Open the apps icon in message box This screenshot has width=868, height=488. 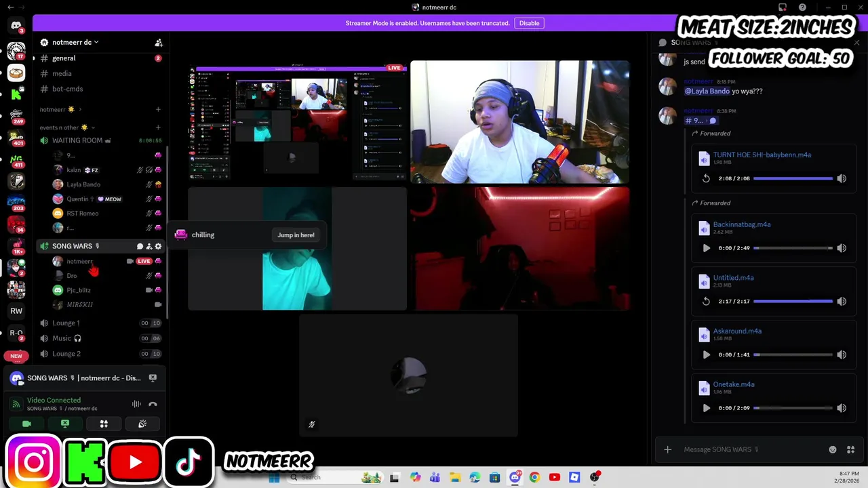coord(850,449)
